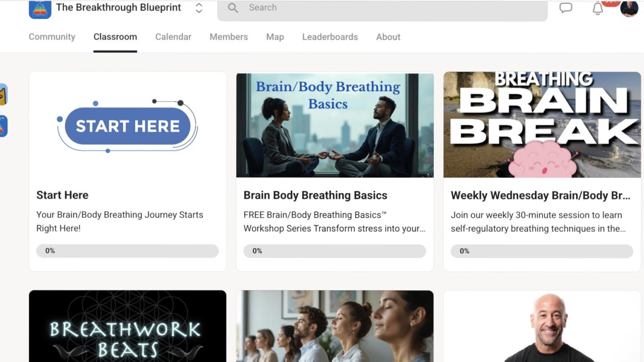Show the Map tab

pyautogui.click(x=275, y=37)
